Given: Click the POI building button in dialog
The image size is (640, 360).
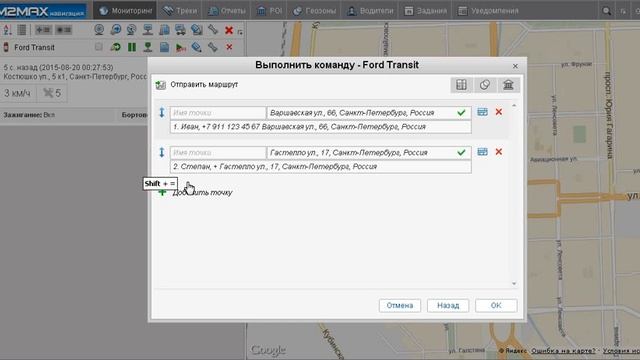Looking at the screenshot, I should coord(508,85).
